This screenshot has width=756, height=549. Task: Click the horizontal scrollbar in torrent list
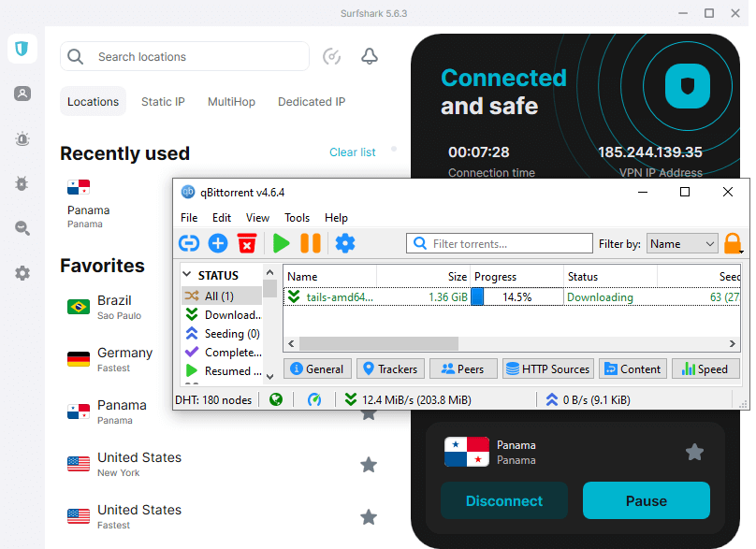pyautogui.click(x=379, y=343)
